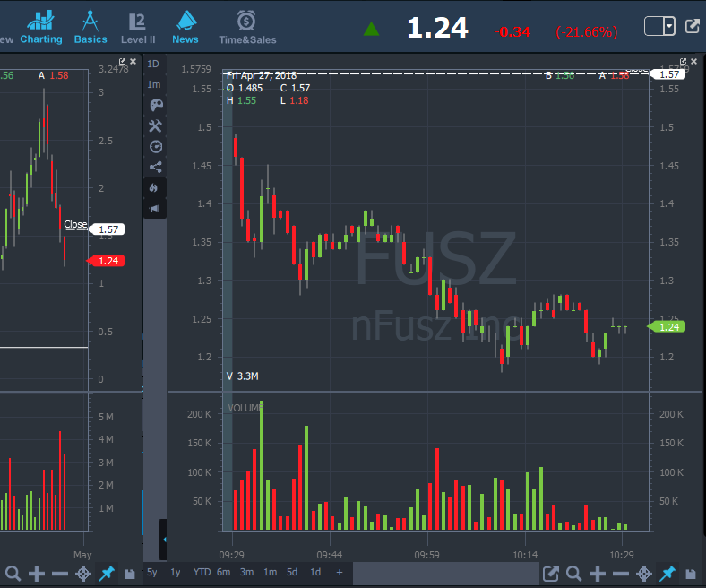
Task: Toggle the megaphone alerts icon
Action: point(154,208)
